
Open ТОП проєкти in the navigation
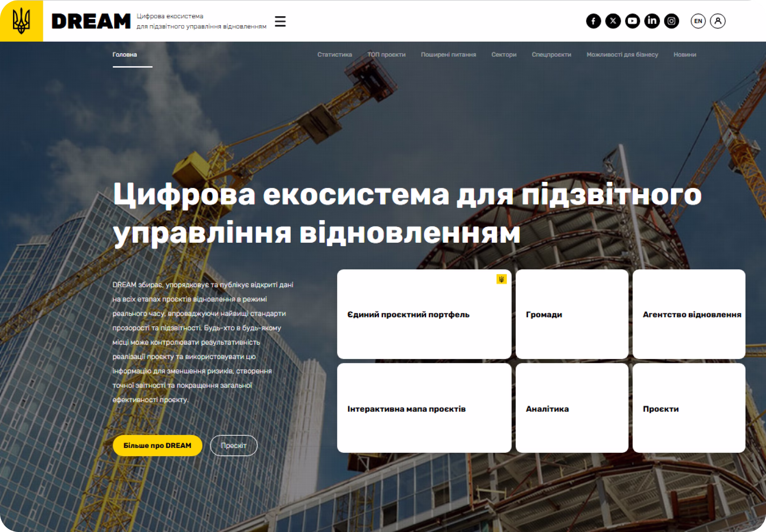coord(386,54)
